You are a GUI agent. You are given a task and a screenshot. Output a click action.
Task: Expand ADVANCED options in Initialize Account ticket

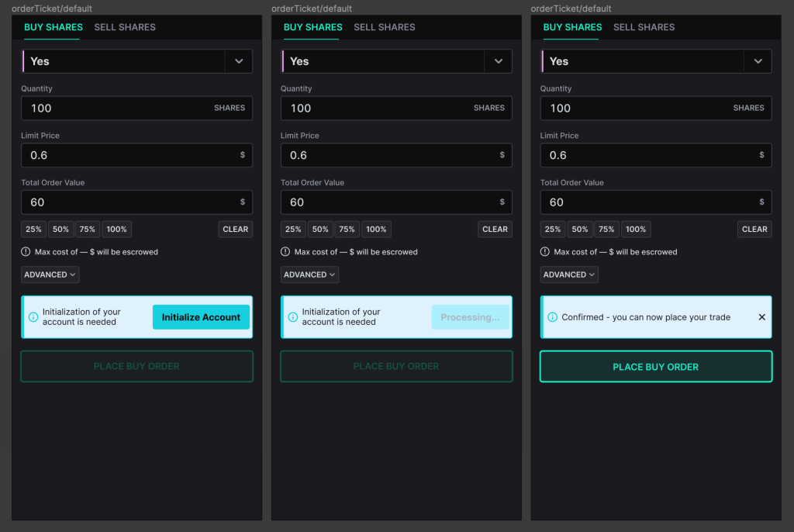tap(50, 275)
